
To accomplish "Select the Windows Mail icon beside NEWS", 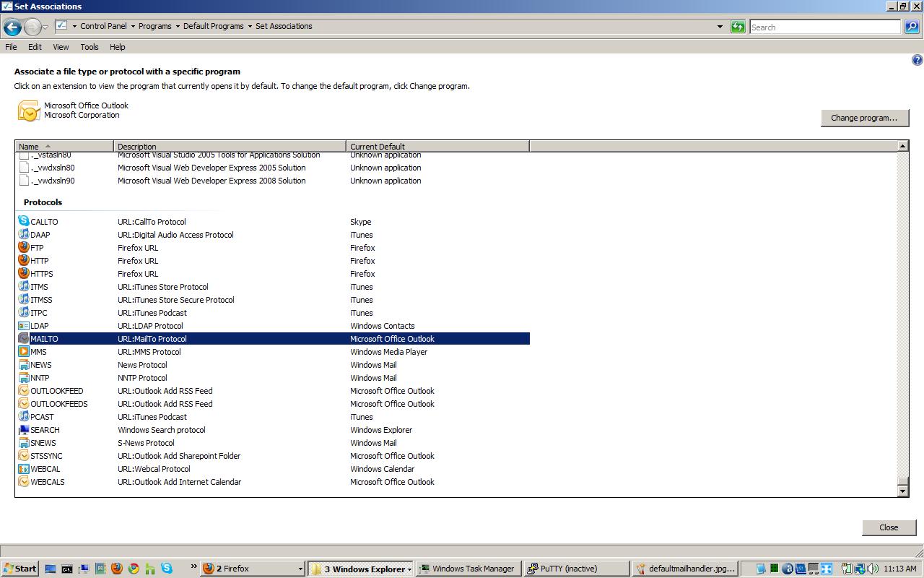I will 24,364.
